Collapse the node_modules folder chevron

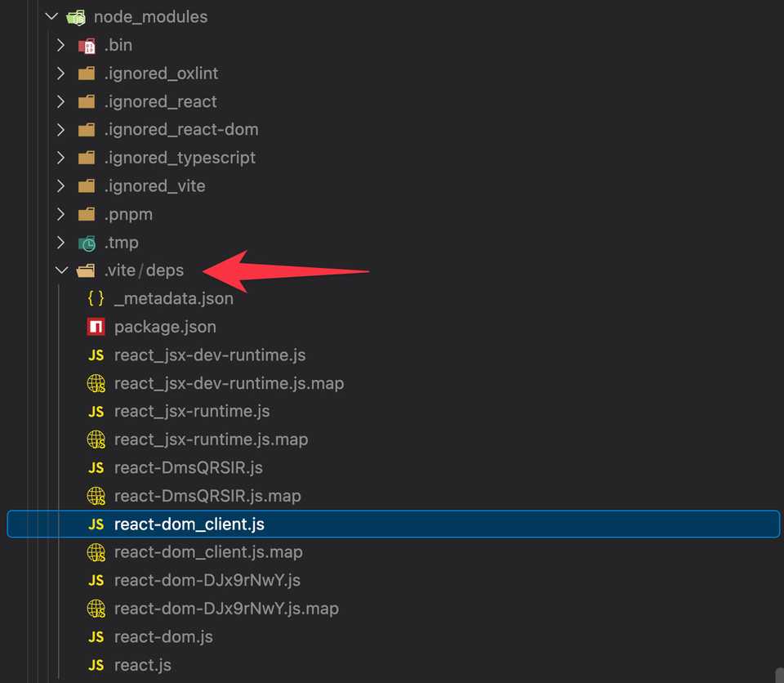click(x=51, y=16)
